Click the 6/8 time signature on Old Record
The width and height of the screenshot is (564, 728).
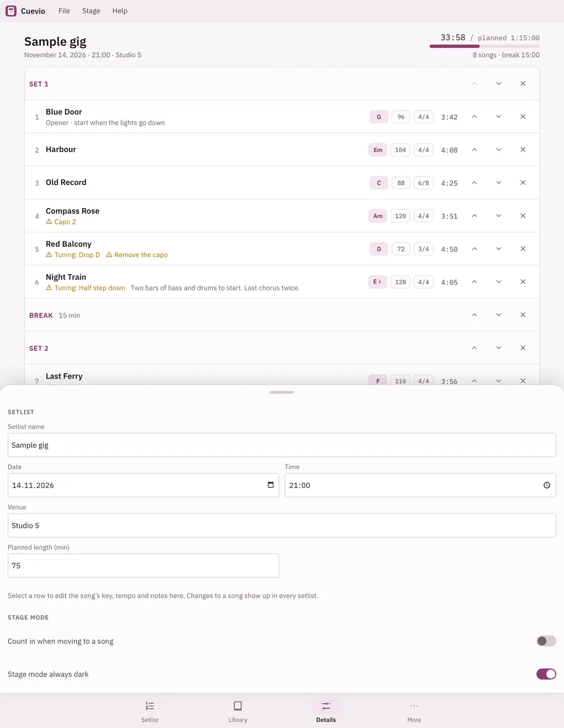click(424, 183)
